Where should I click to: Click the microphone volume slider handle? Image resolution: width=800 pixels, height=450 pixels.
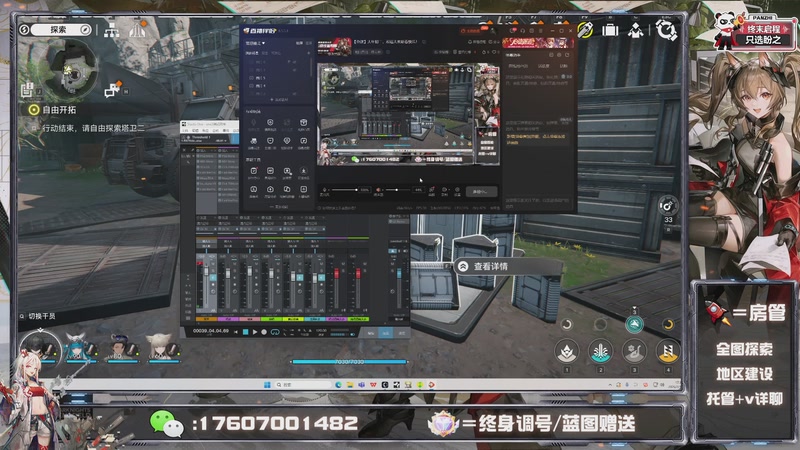(x=356, y=190)
